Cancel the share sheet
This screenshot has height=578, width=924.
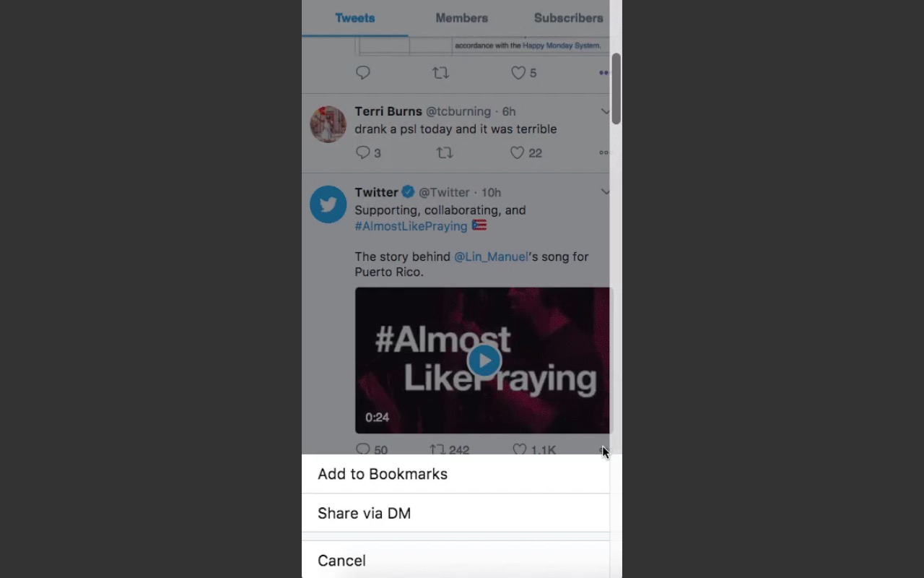(342, 561)
